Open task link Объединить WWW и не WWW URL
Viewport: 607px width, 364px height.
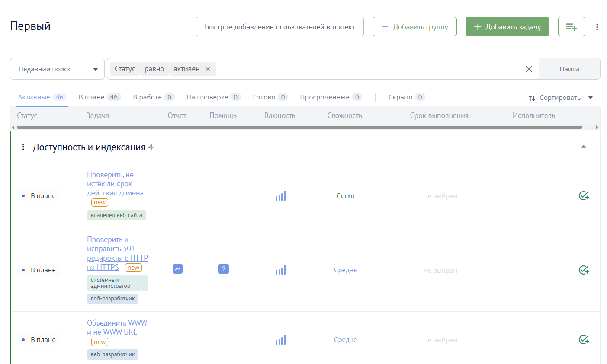[117, 327]
